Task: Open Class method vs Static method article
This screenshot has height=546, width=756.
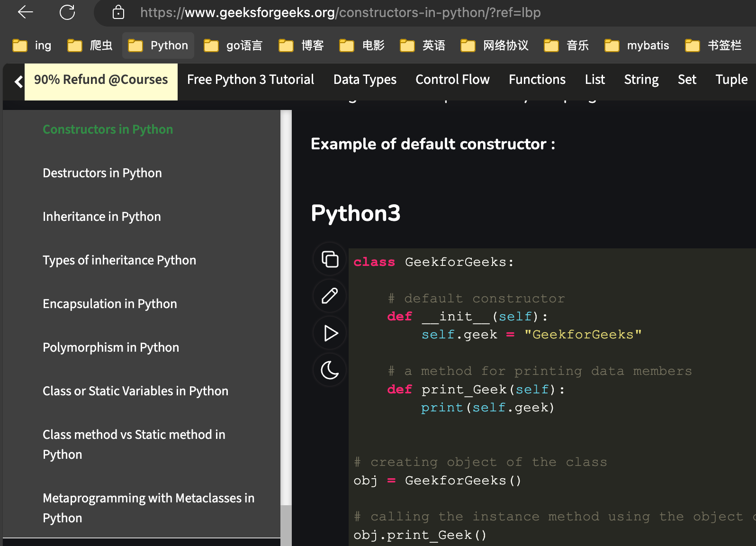Action: click(134, 445)
